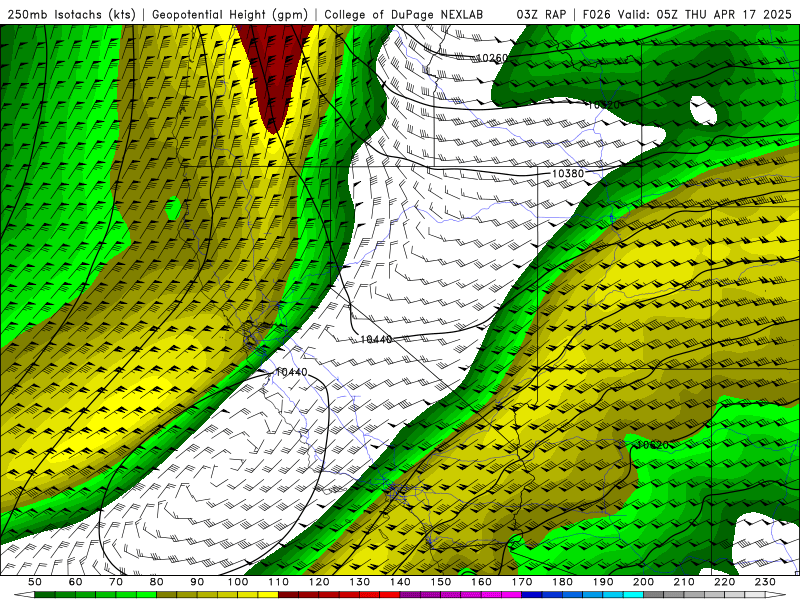Select the dark blue swatch after 170
Image resolution: width=800 pixels, height=600 pixels.
(532, 595)
